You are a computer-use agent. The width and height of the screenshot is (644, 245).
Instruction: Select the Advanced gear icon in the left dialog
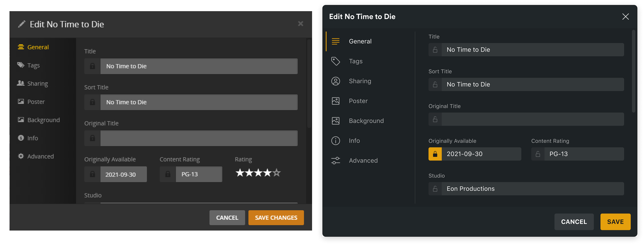tap(21, 156)
